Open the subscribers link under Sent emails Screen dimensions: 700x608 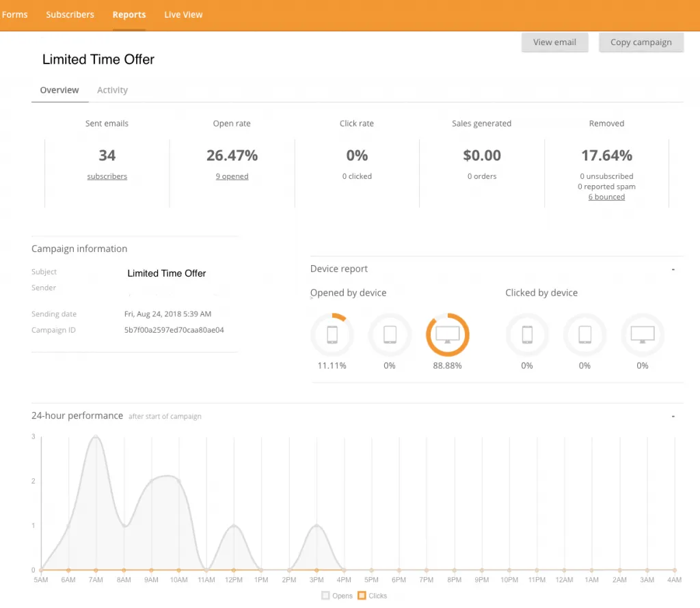[x=107, y=176]
